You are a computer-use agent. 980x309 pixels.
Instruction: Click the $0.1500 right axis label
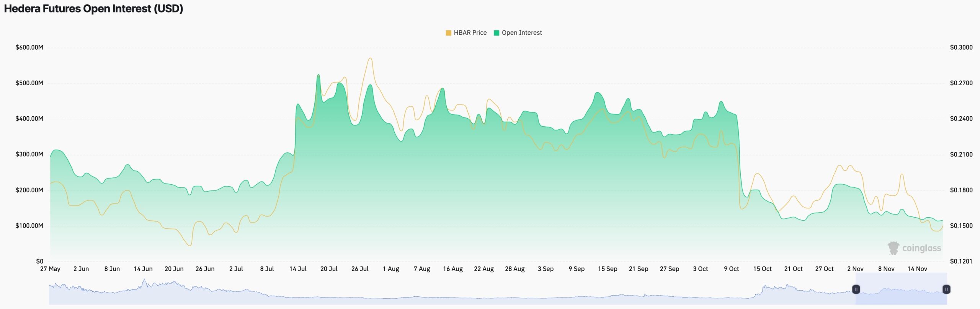tap(961, 226)
